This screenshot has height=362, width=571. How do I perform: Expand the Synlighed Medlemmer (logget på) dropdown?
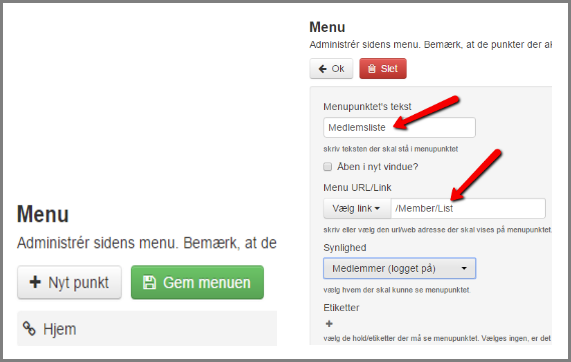click(399, 268)
